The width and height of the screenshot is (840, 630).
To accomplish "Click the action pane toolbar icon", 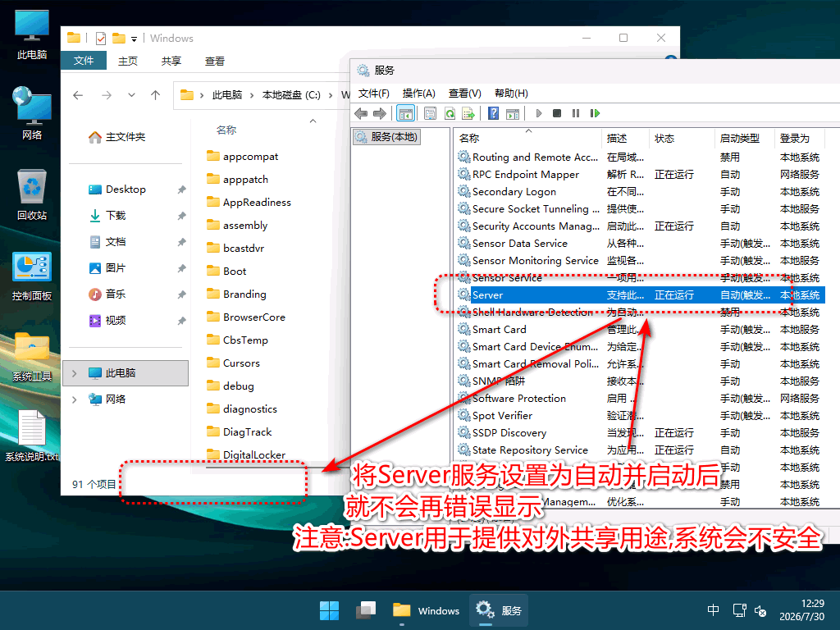I will pyautogui.click(x=513, y=113).
